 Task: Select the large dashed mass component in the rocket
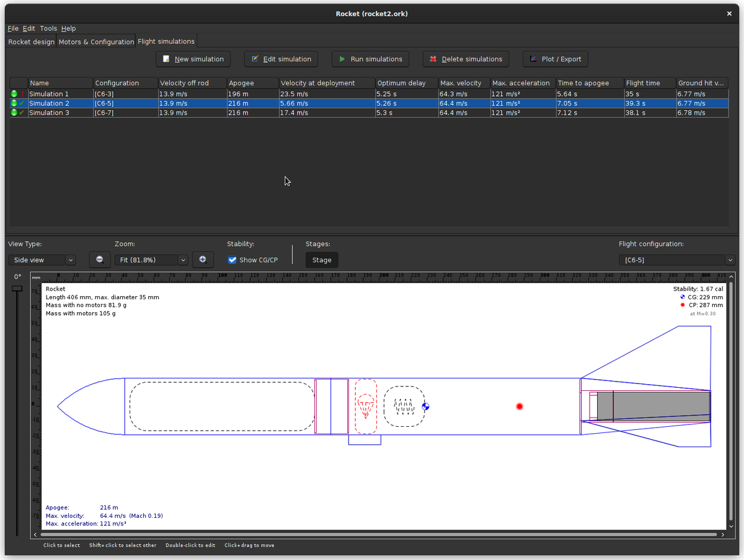[x=222, y=406]
